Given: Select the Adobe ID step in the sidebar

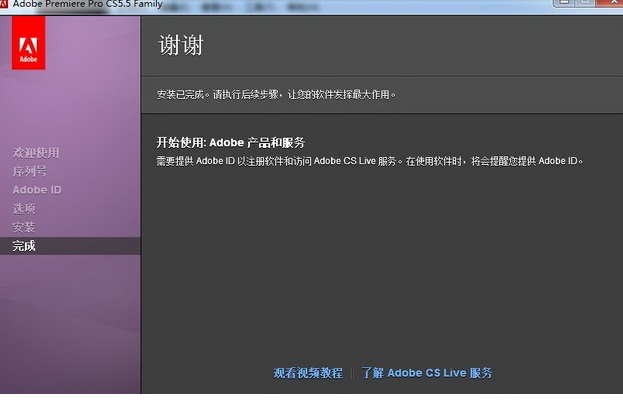Looking at the screenshot, I should click(x=37, y=190).
